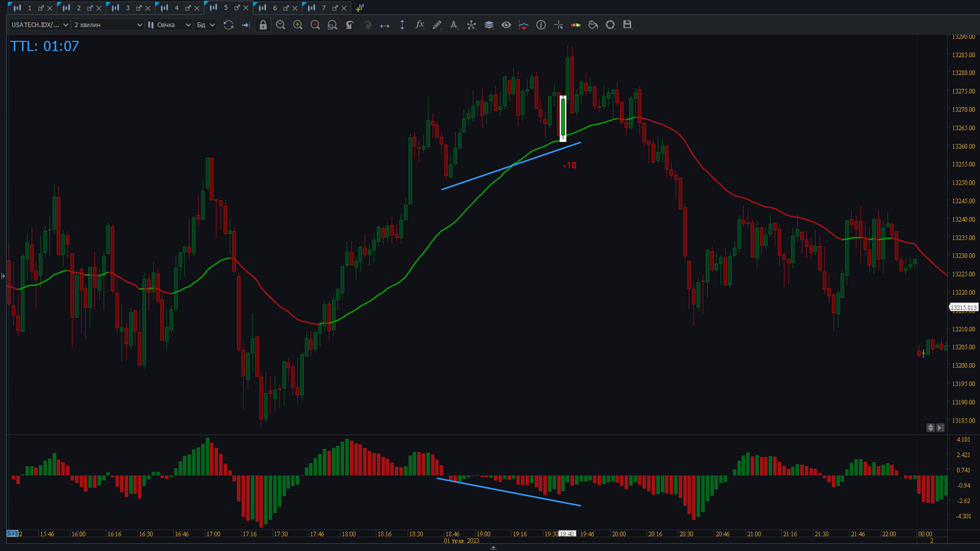Click the horizontal scale arrows icon

click(x=384, y=25)
